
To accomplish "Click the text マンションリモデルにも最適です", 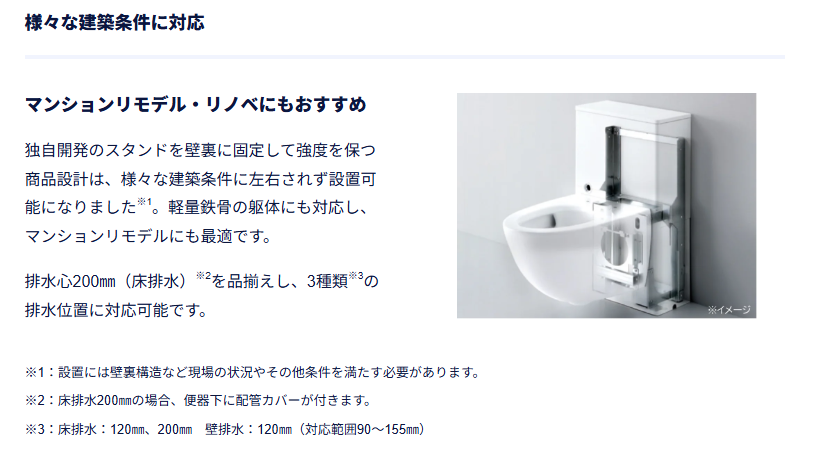I will coord(148,236).
